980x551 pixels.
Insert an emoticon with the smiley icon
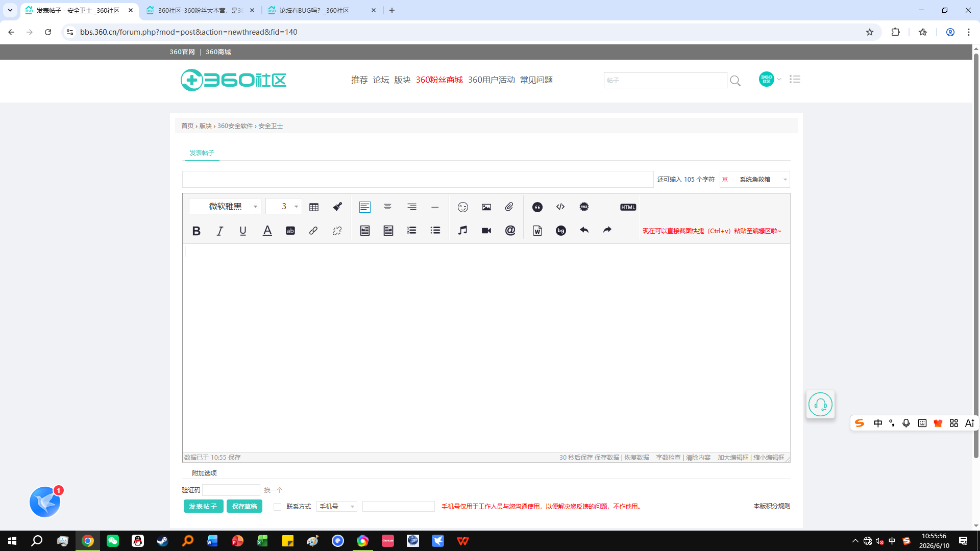[x=463, y=207]
